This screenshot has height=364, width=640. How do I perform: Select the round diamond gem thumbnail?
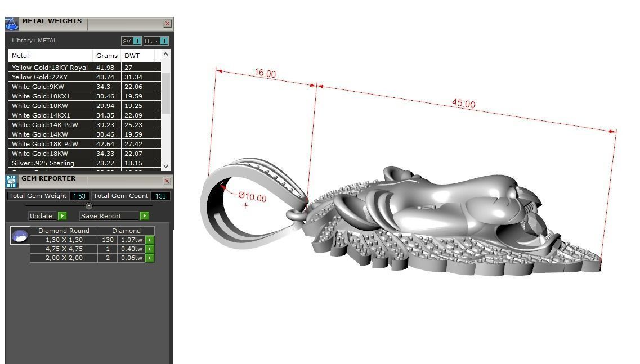(20, 236)
